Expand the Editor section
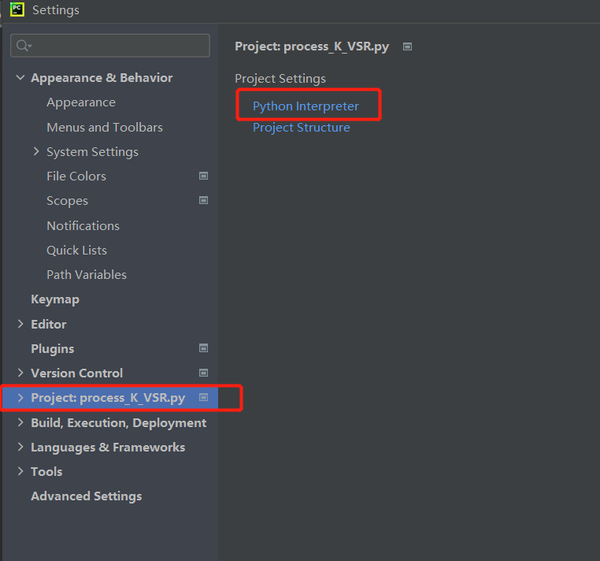The height and width of the screenshot is (561, 600). click(x=21, y=324)
